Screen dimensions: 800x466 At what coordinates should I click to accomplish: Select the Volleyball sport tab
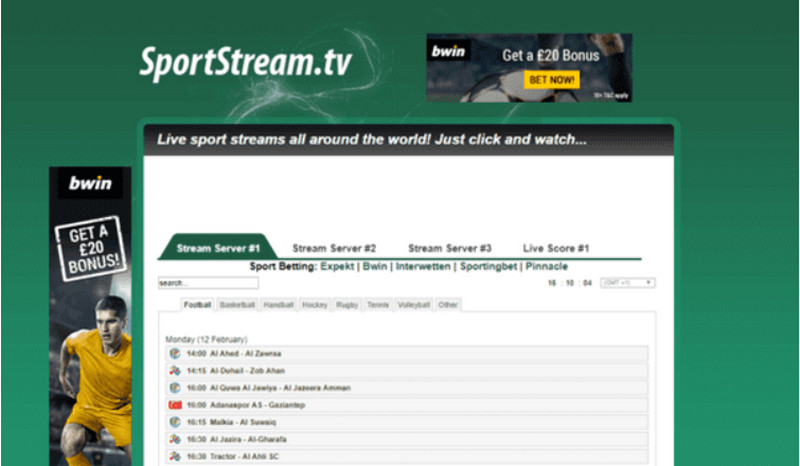[414, 305]
